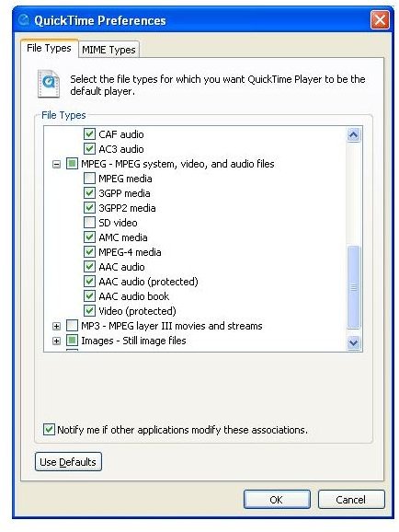This screenshot has height=532, width=399.
Task: Click the Cancel button
Action: point(351,500)
